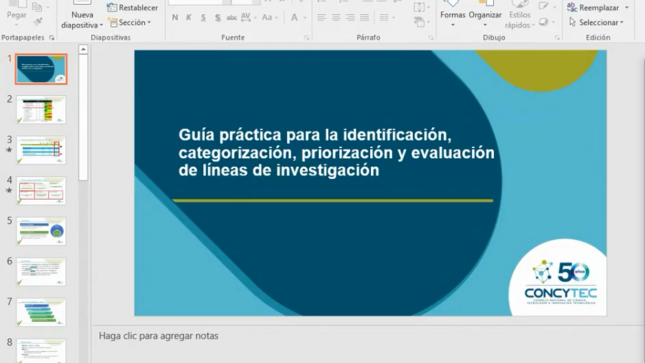
Task: Click slide panel scroll up arrow
Action: 83,49
